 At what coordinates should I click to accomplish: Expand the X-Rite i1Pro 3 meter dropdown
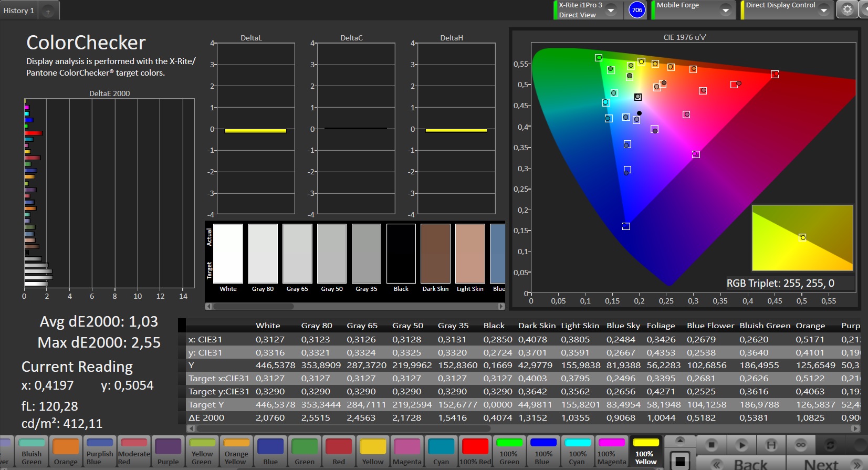pos(611,10)
